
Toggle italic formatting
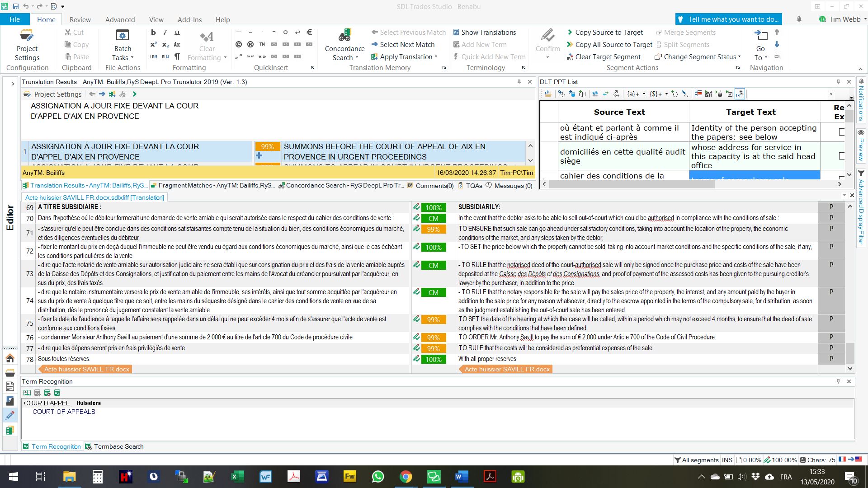coord(165,32)
